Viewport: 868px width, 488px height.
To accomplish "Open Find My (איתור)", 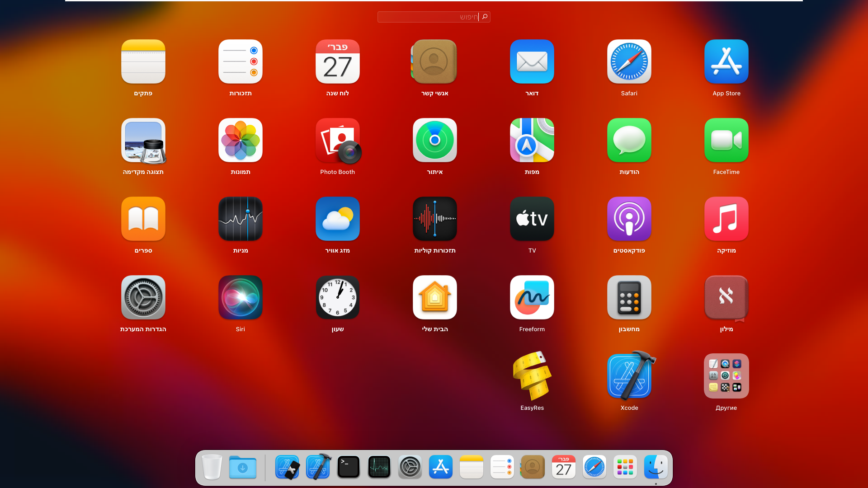I will pyautogui.click(x=435, y=140).
